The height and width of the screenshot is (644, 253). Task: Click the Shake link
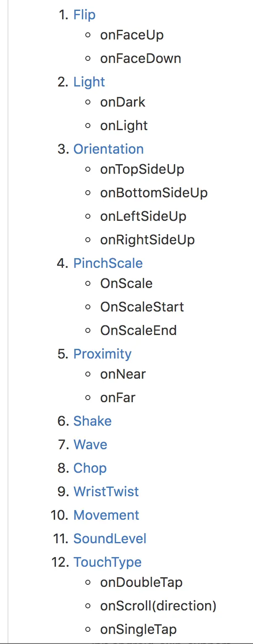click(x=92, y=421)
